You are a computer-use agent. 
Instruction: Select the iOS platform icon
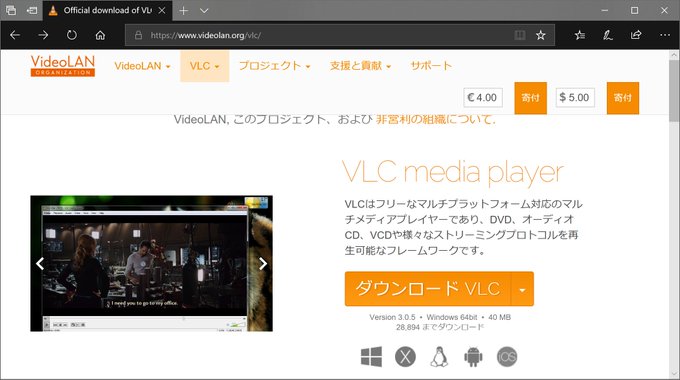507,357
